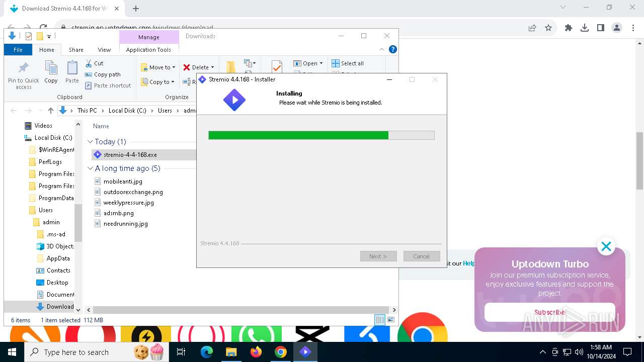This screenshot has height=362, width=644.
Task: Click Paste shortcut in Clipboard group
Action: point(108,85)
